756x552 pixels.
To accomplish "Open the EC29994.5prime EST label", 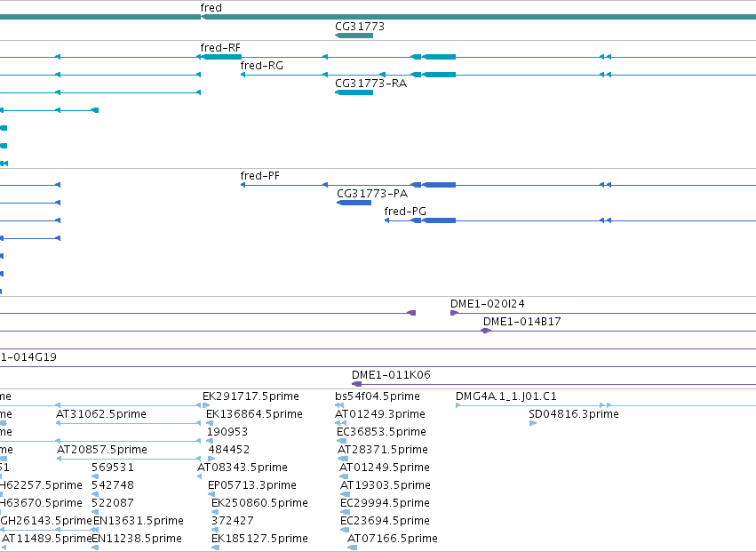I will click(x=385, y=503).
